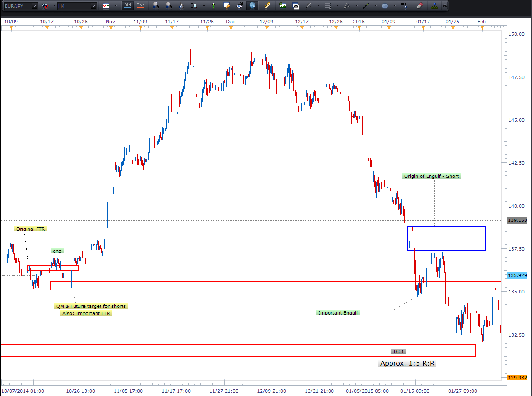This screenshot has width=532, height=396.
Task: Open the toolbar options menu at far right
Action: 444,6
